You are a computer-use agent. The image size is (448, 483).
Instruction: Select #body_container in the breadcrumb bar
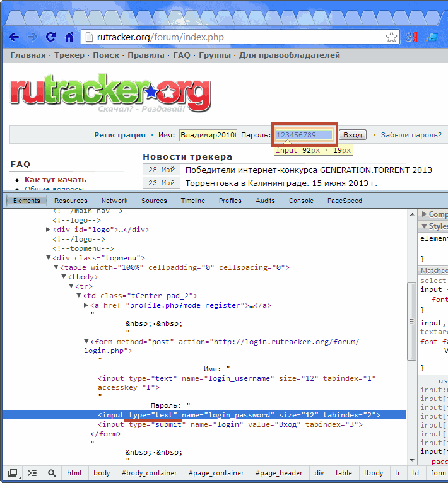click(150, 473)
